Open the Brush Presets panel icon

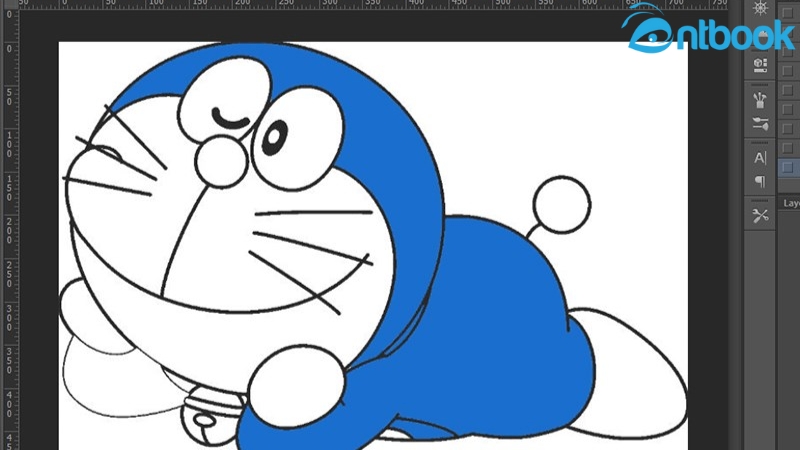pos(760,100)
